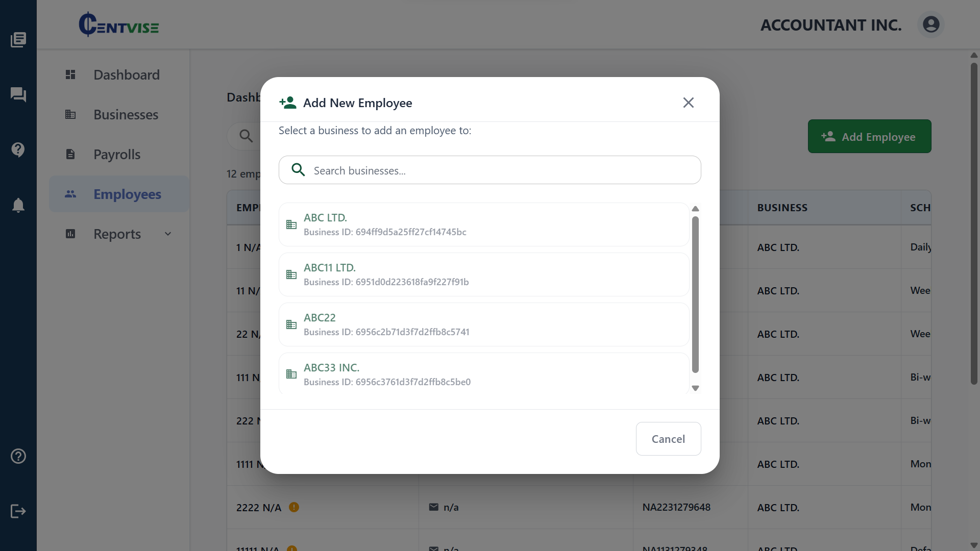Image resolution: width=980 pixels, height=551 pixels.
Task: Expand the Reports section in the navigation
Action: [x=117, y=234]
